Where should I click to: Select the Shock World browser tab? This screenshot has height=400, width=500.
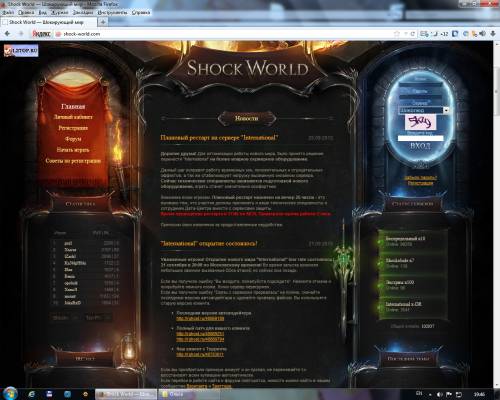(x=48, y=22)
